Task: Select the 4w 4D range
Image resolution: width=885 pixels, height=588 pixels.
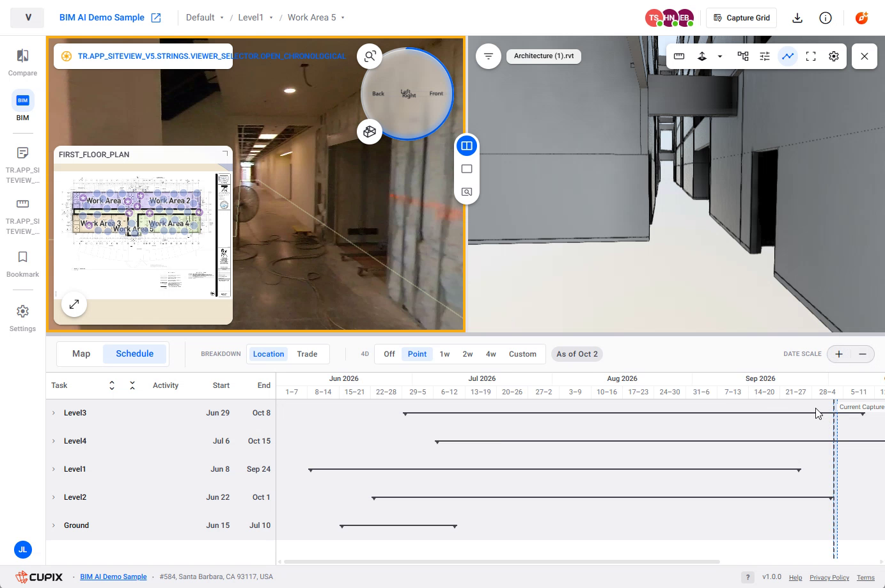Action: [491, 354]
